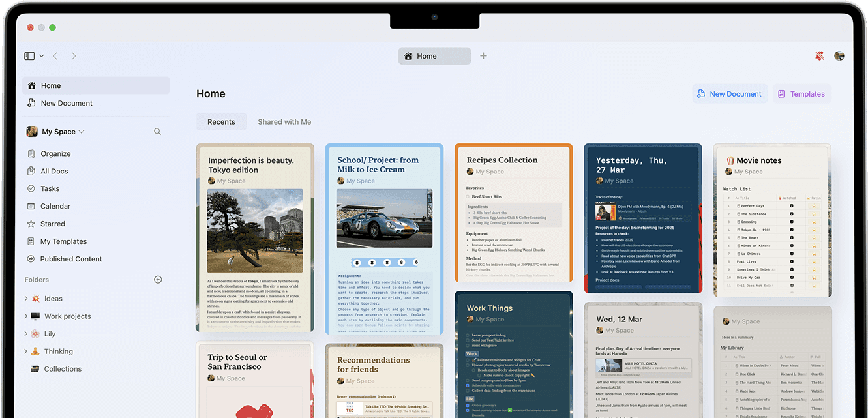The image size is (868, 418).
Task: Open the Wed 12 Mar note
Action: [642, 360]
